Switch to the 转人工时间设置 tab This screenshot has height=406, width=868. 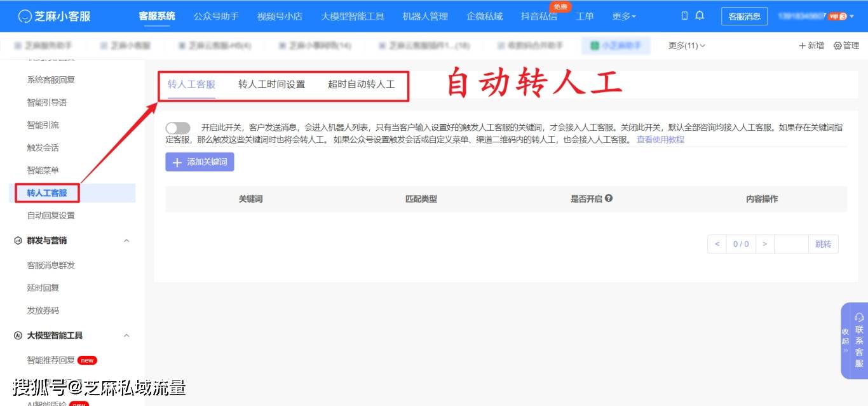coord(271,83)
